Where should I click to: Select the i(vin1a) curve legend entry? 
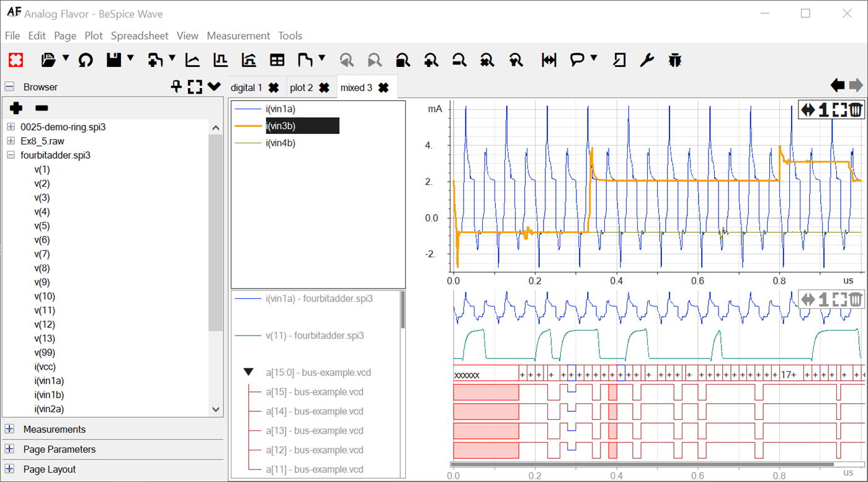[280, 109]
